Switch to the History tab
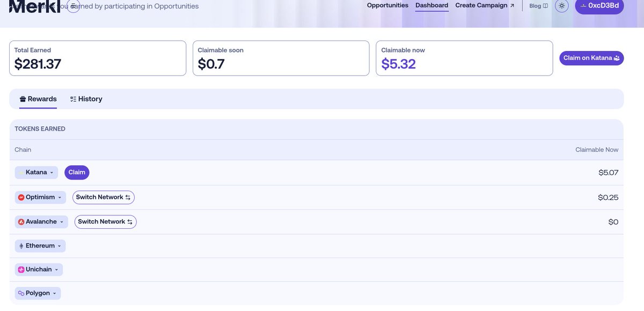Viewport: 644px width, 311px height. pyautogui.click(x=86, y=99)
